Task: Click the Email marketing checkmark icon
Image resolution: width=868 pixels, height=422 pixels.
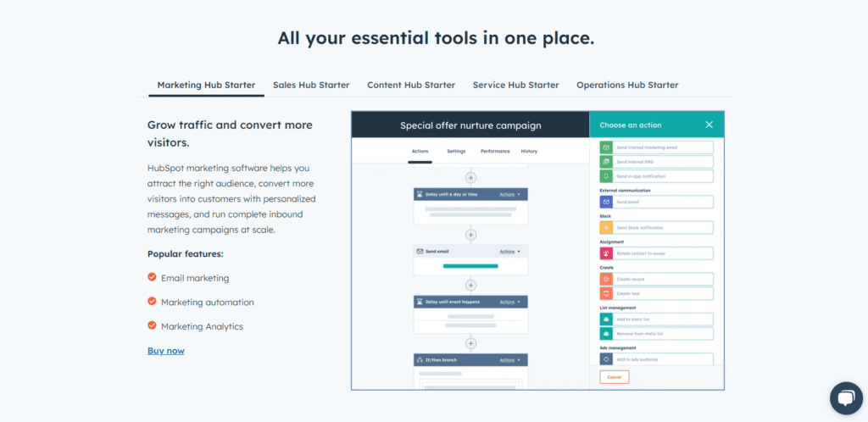Action: (152, 277)
